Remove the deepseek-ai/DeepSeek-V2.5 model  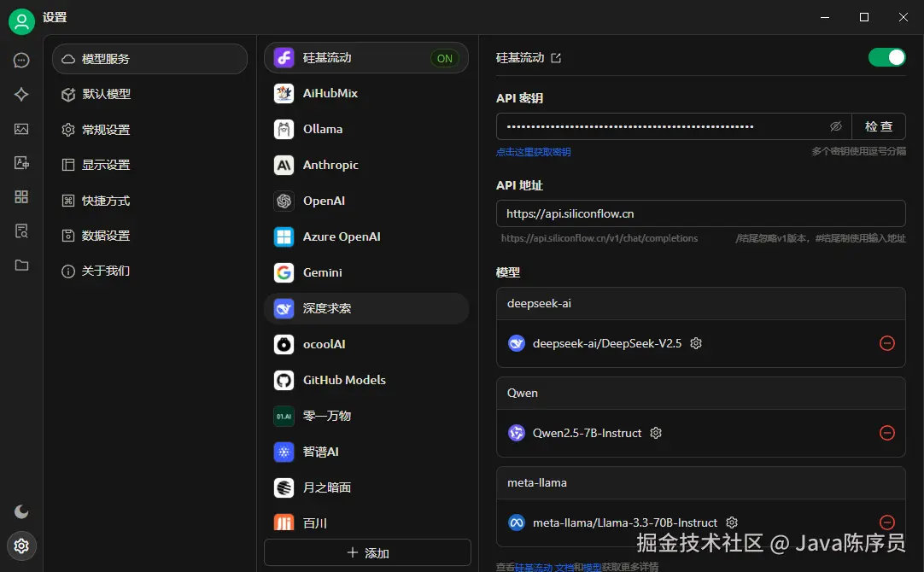887,343
